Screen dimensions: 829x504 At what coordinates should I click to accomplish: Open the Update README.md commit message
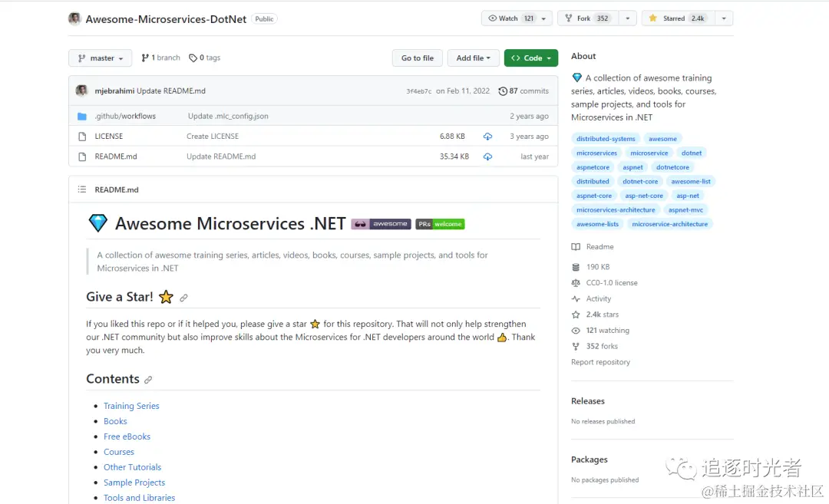coord(170,91)
